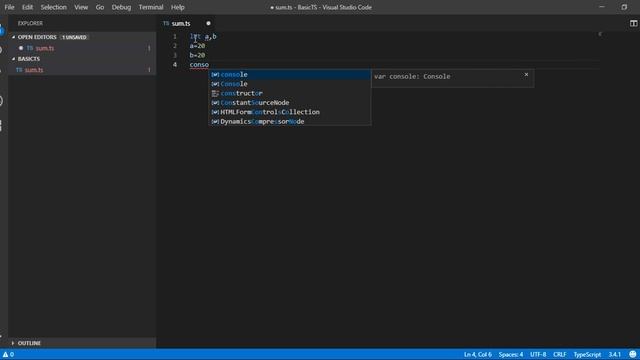
Task: Click line number 2 in gutter
Action: 175,46
